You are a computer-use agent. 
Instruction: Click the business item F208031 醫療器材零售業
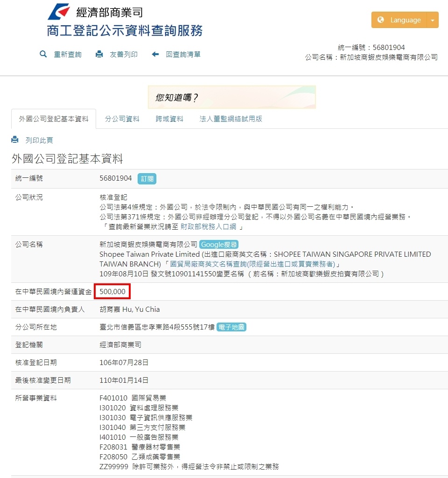pos(140,447)
